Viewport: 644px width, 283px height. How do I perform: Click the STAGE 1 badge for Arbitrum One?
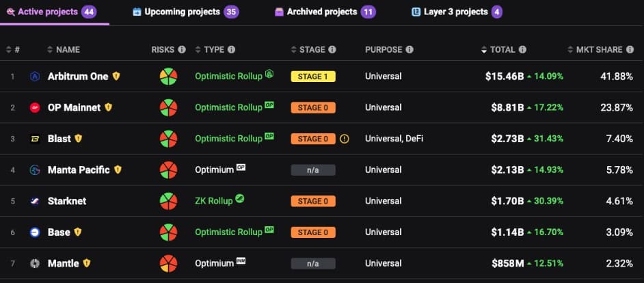click(x=313, y=77)
